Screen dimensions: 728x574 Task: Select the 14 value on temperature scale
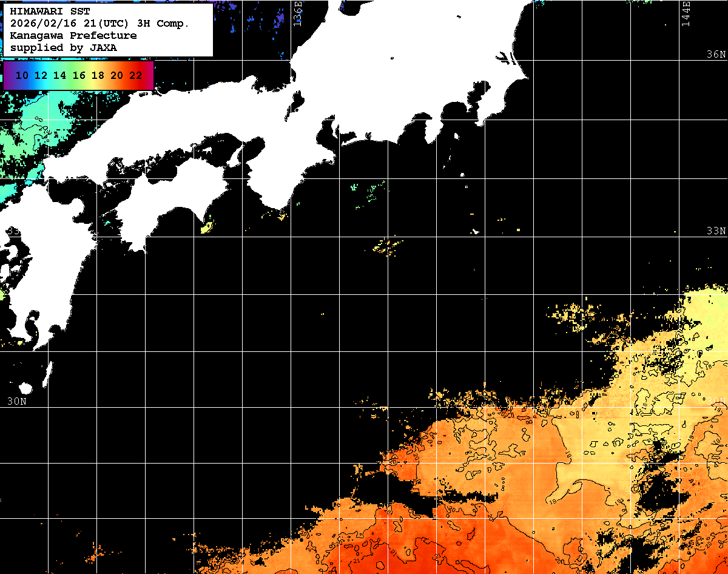(x=59, y=76)
